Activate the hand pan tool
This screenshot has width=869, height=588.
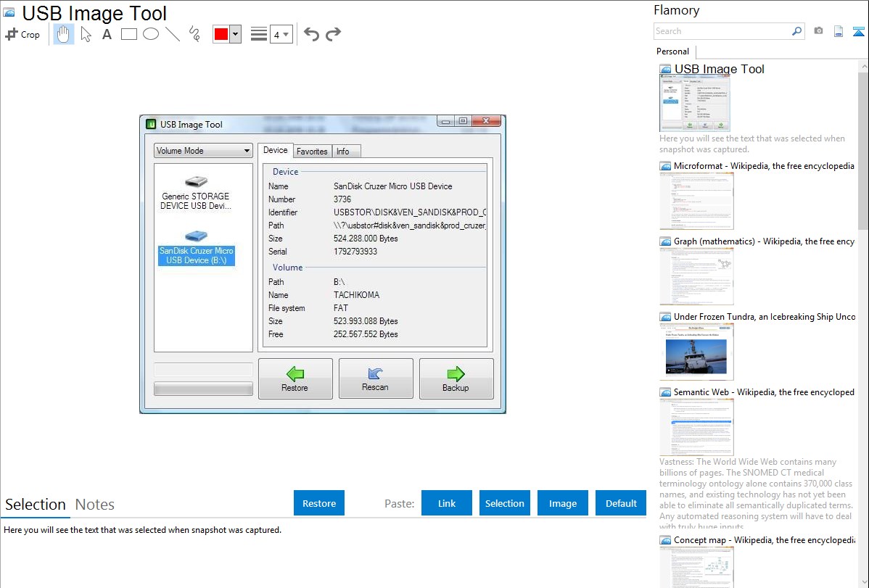(x=63, y=34)
